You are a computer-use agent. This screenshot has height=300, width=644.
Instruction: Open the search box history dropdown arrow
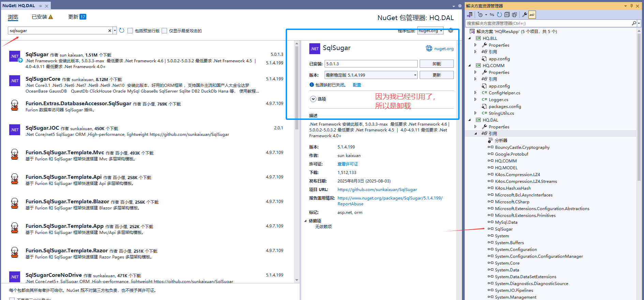[115, 31]
